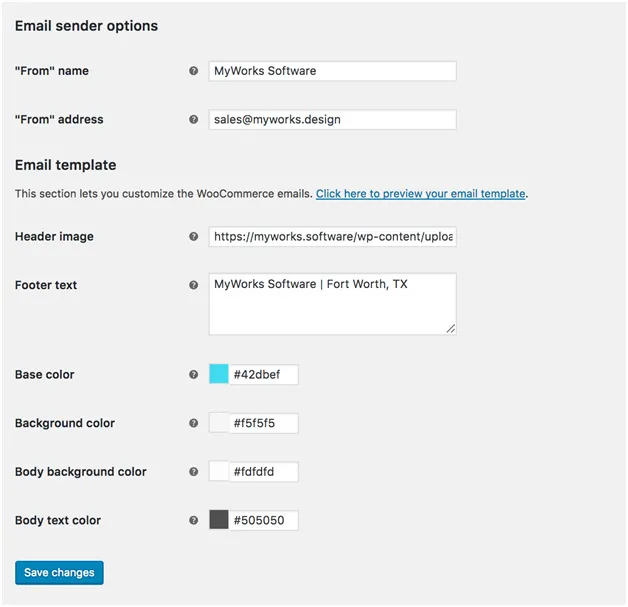Open the Background color swatch
This screenshot has height=607, width=628.
(219, 423)
